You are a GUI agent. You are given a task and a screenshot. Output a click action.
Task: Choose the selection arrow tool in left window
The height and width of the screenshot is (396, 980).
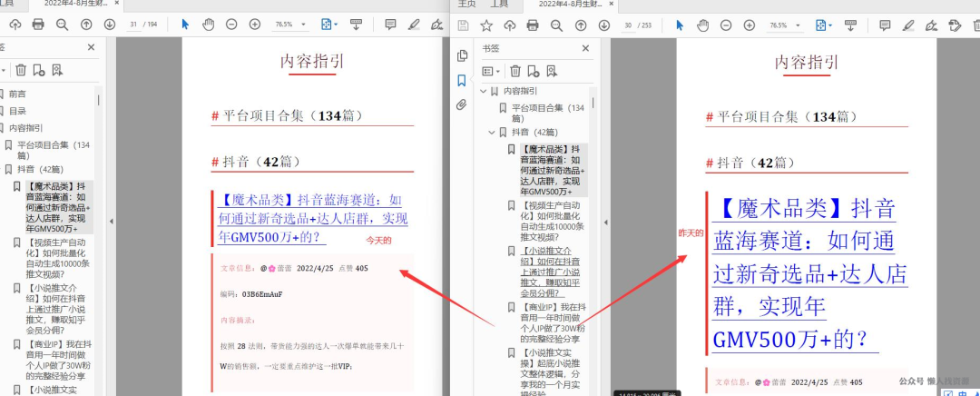(185, 25)
